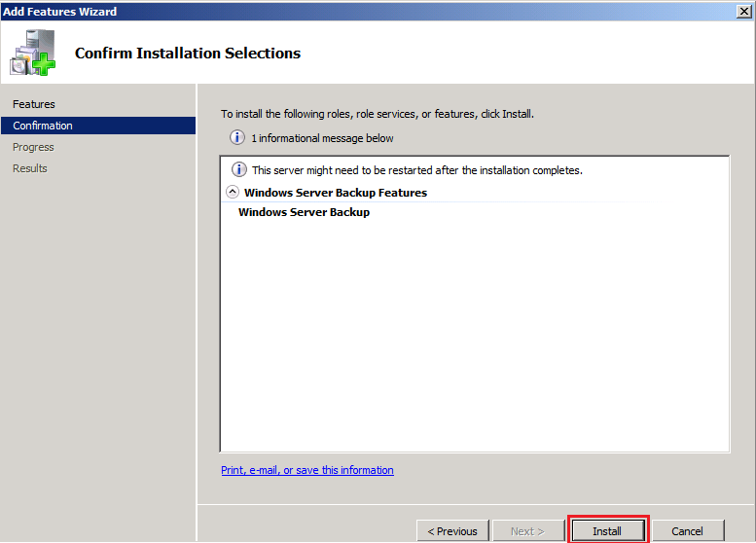Select the Confirmation step in sidebar
The image size is (756, 543).
pyautogui.click(x=43, y=126)
